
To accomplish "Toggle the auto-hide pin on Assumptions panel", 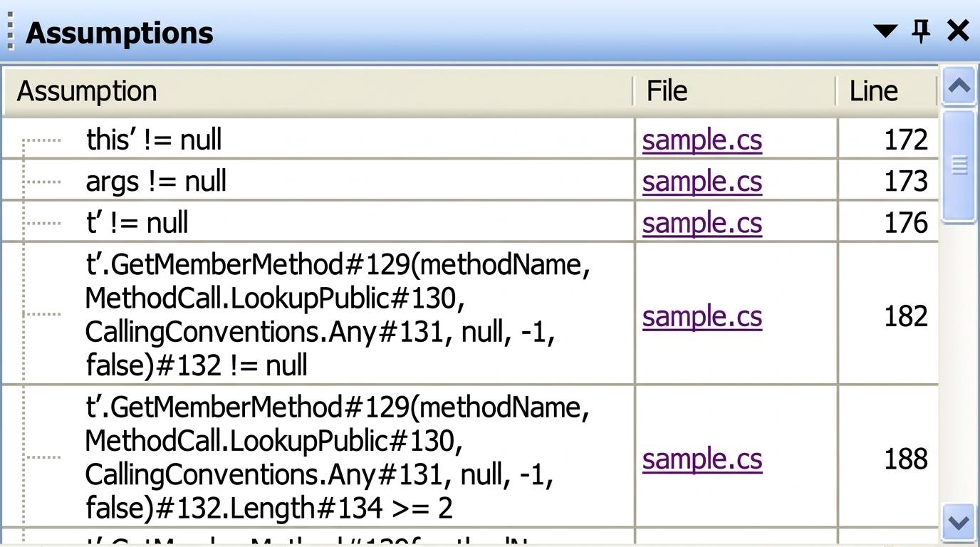I will point(922,31).
